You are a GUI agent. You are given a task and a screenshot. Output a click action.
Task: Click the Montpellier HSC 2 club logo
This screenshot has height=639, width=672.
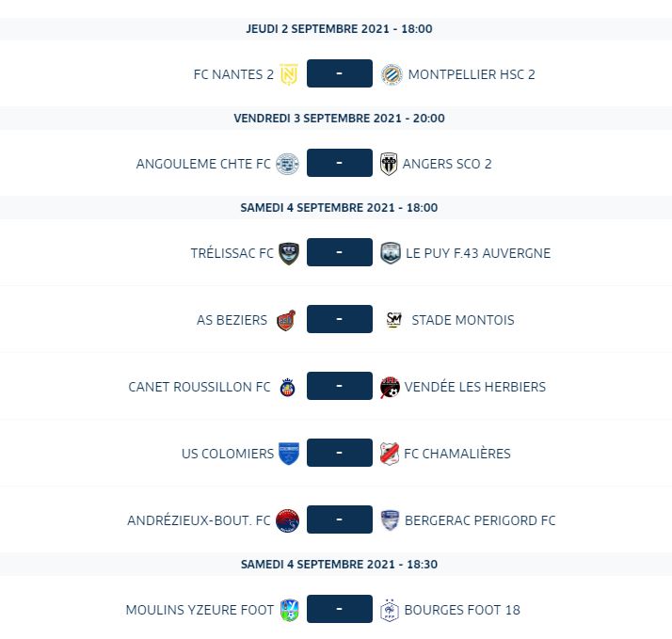click(391, 73)
